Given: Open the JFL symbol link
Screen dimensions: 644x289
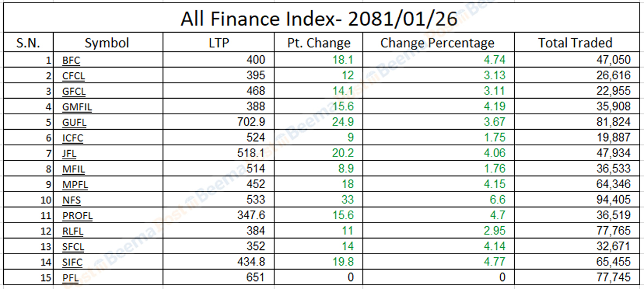Looking at the screenshot, I should (69, 154).
